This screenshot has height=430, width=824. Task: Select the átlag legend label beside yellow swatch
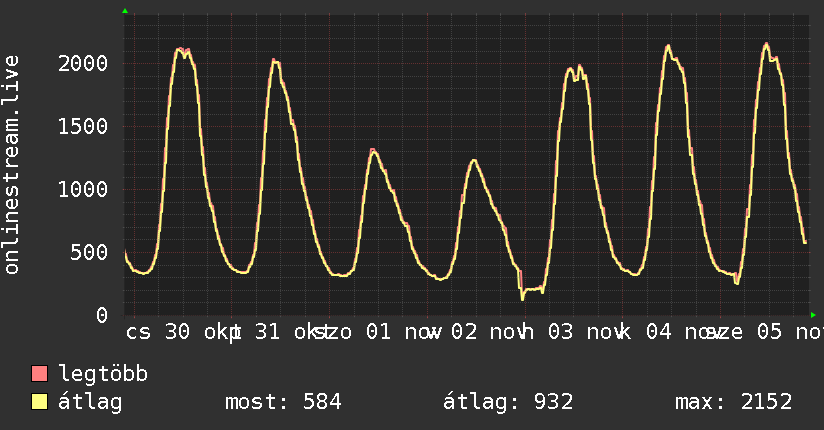tap(90, 402)
